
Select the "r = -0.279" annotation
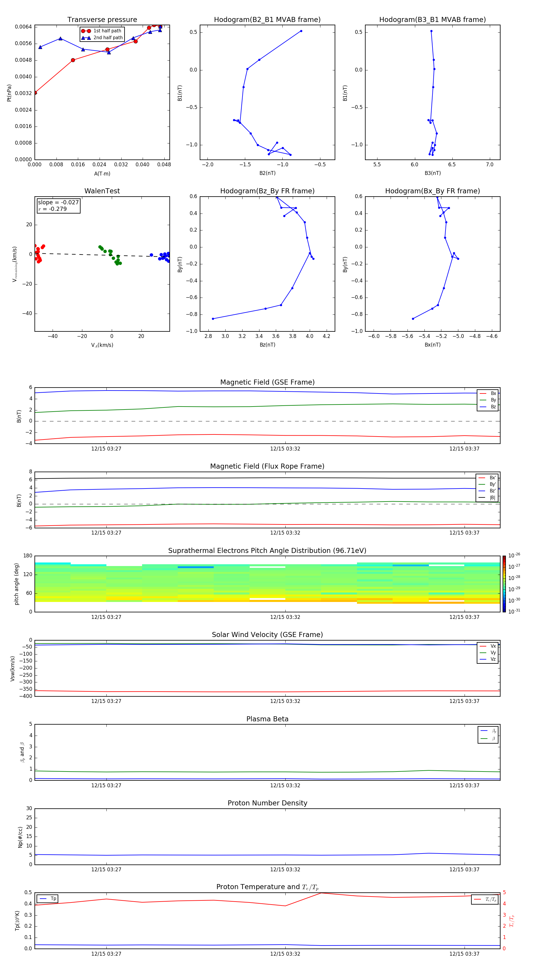point(53,209)
